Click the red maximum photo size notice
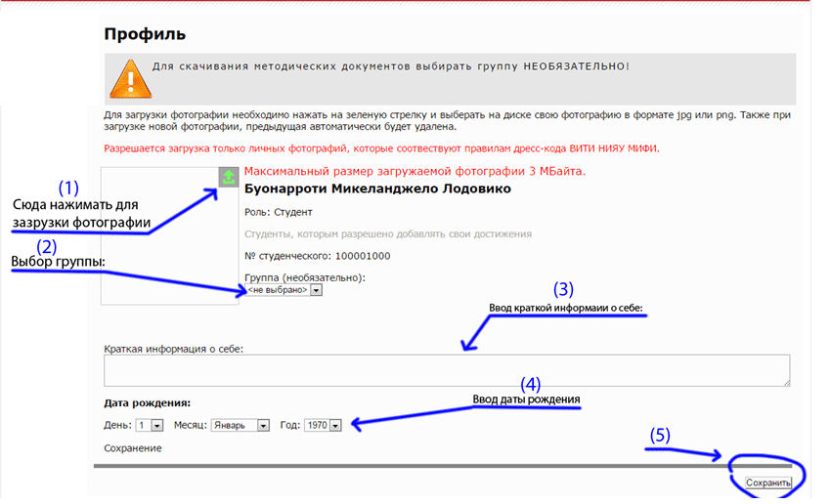Viewport: 831px width, 504px height. point(415,172)
